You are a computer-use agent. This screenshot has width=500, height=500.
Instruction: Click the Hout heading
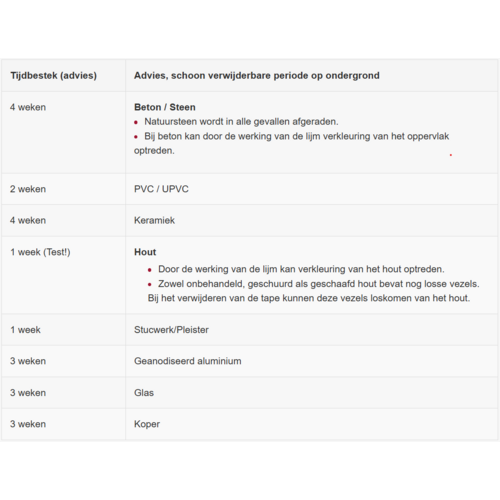[x=145, y=252]
